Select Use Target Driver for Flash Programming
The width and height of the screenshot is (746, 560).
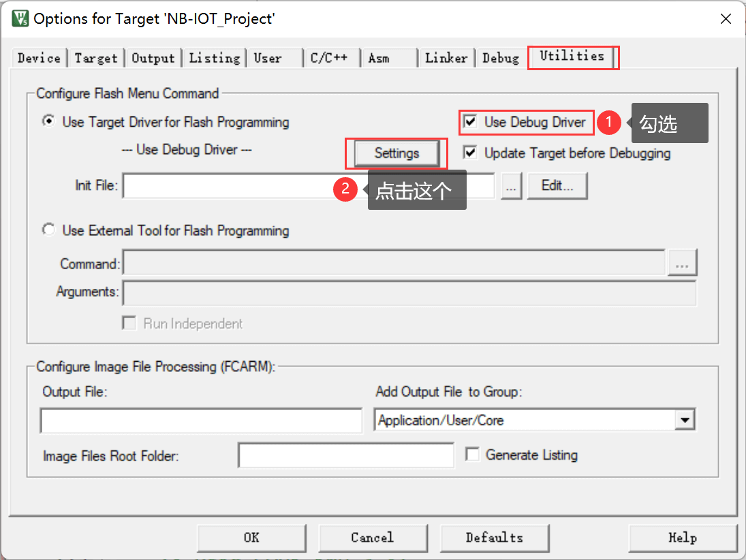click(x=48, y=122)
